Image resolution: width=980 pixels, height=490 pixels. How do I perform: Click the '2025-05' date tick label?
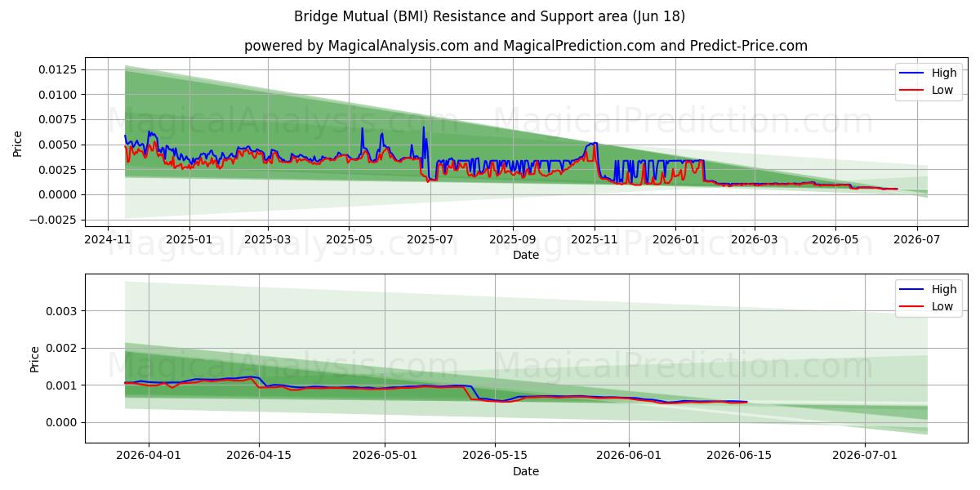[x=349, y=238]
